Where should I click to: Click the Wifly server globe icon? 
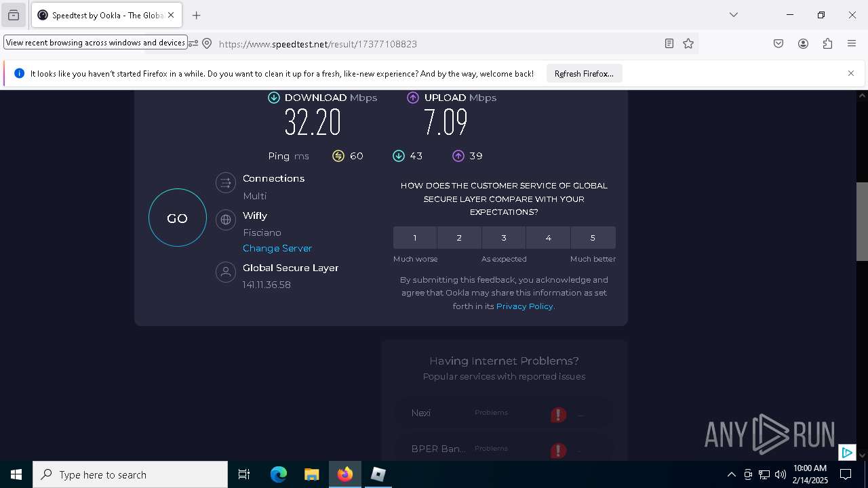point(225,220)
